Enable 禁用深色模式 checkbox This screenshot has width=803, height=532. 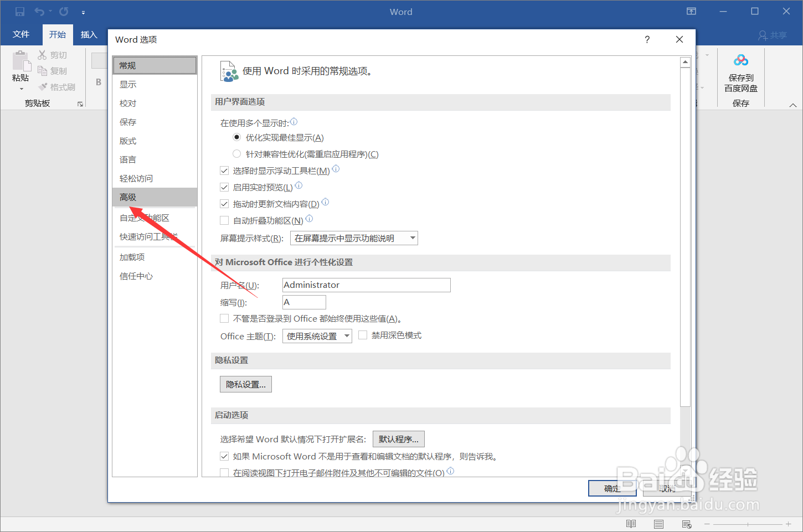(363, 335)
